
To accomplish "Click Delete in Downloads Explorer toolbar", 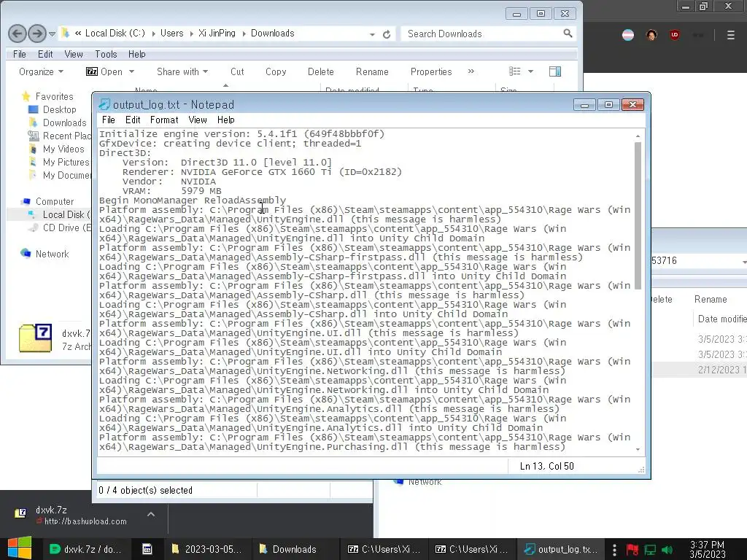I will (321, 72).
